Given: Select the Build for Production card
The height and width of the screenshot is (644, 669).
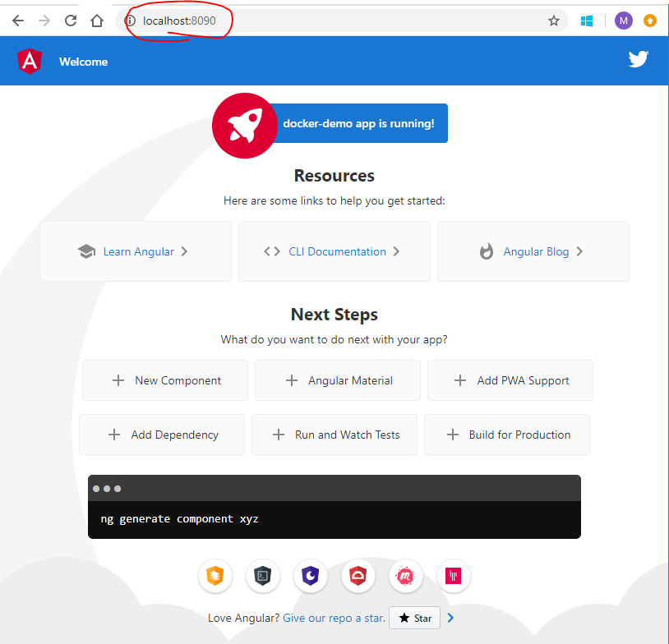Looking at the screenshot, I should click(507, 435).
